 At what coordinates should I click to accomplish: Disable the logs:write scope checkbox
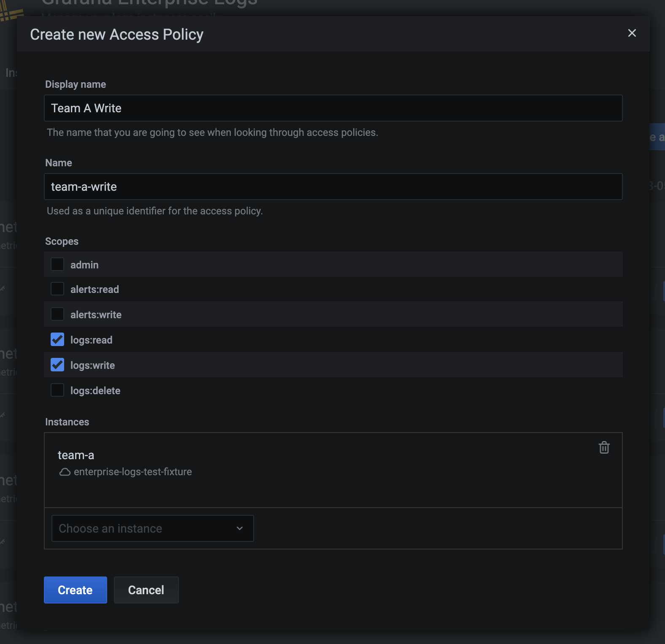[x=57, y=365]
